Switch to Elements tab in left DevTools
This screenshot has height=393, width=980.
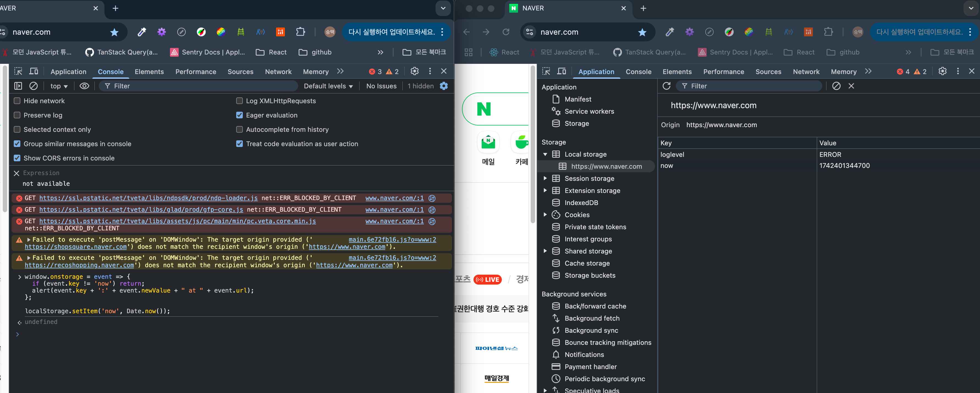[149, 72]
